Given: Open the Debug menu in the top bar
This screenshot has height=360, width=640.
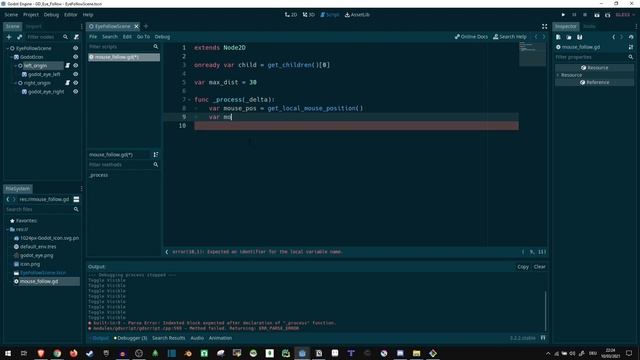Looking at the screenshot, I should (x=51, y=15).
